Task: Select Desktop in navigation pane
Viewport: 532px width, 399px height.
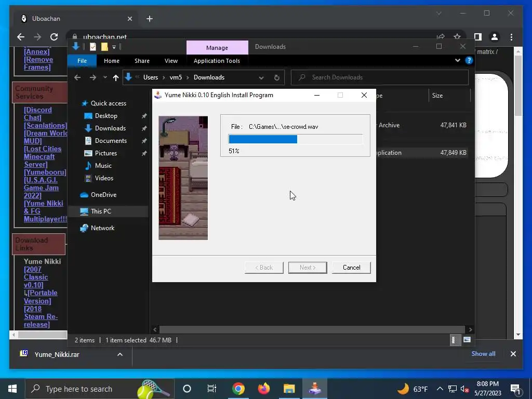Action: coord(106,116)
